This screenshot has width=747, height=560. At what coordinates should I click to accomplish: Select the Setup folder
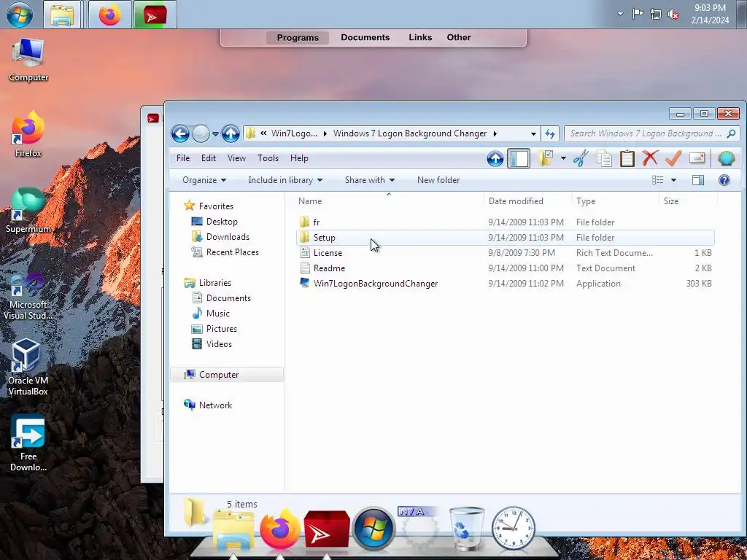(x=505, y=238)
